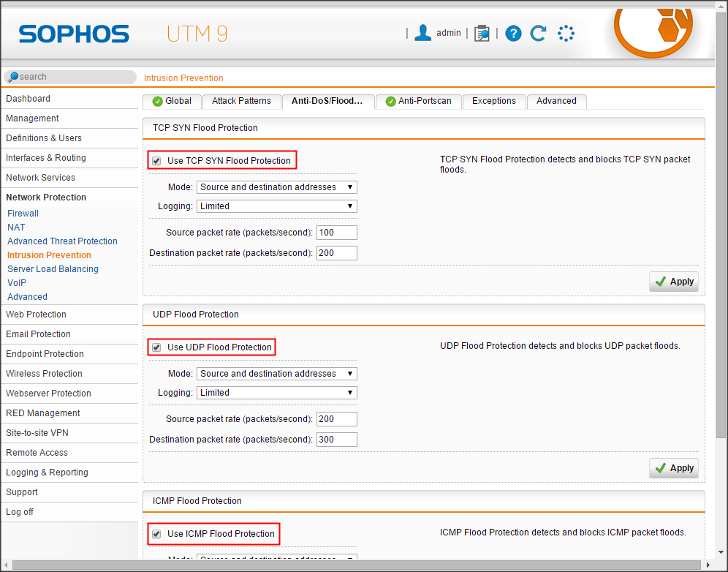728x572 pixels.
Task: Click the Sophos UTM 9 logo
Action: click(x=74, y=34)
